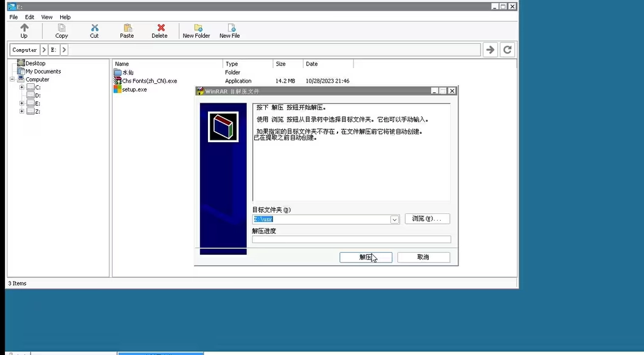644x355 pixels.
Task: Open the destination folder dropdown arrow
Action: click(x=395, y=219)
